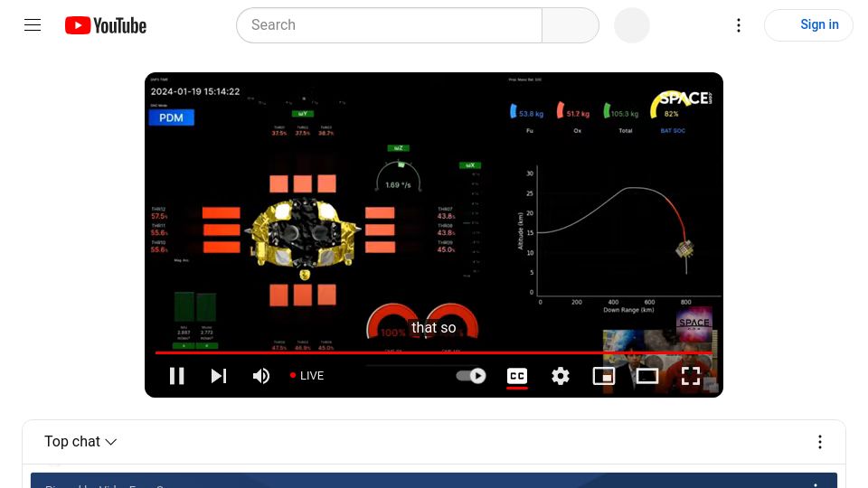
Task: Open the player settings gear
Action: point(561,376)
